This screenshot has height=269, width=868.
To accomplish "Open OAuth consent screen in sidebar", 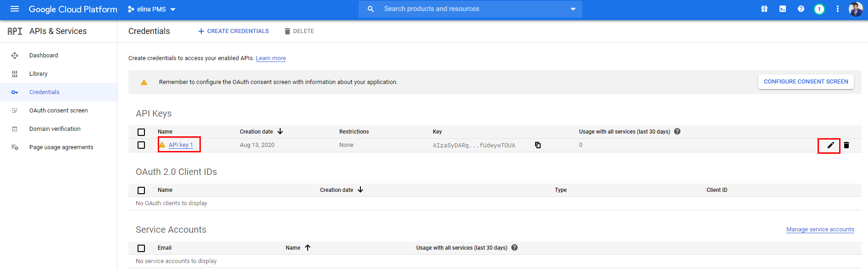I will pos(59,111).
